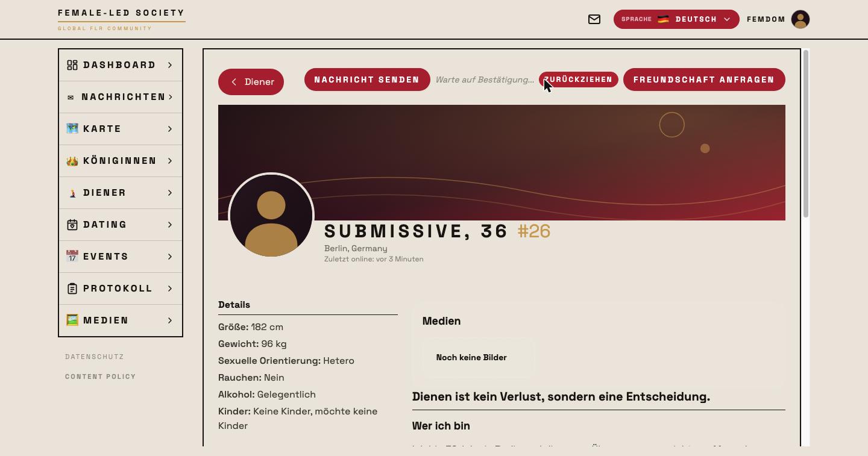The image size is (868, 456).
Task: Open the Datenschutz link
Action: [95, 357]
